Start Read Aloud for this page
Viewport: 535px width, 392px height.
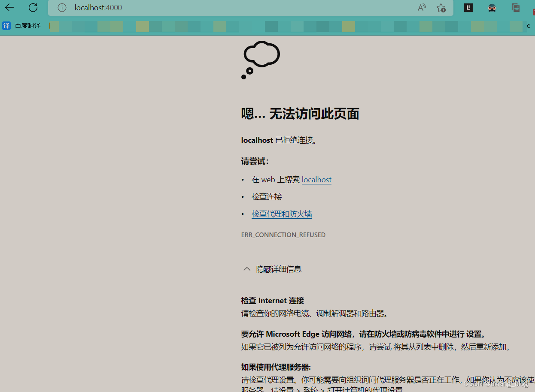pos(421,8)
